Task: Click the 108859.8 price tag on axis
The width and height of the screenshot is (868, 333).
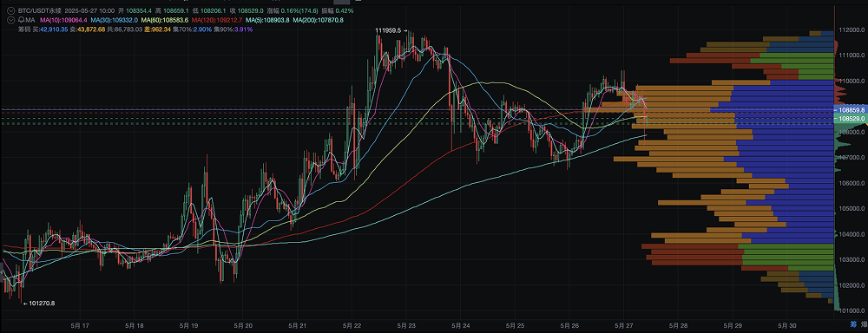Action: click(851, 110)
